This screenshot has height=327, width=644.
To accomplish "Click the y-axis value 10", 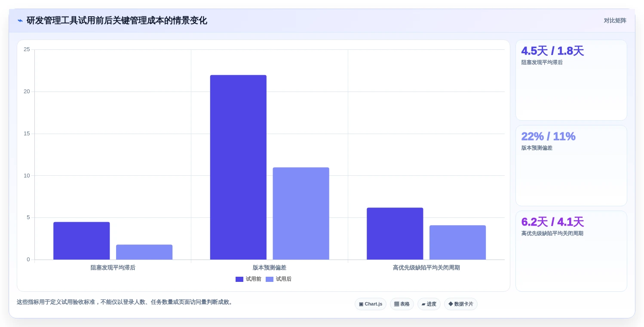I will [x=27, y=175].
